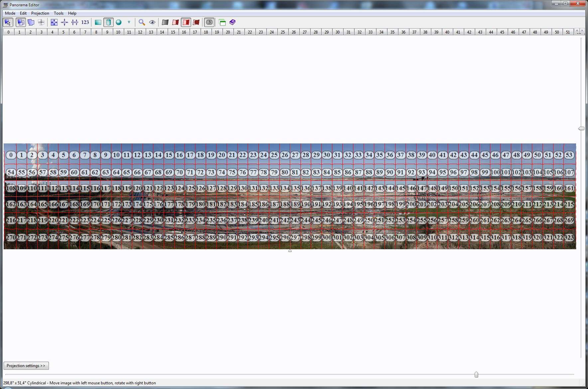Select the magnifier zoom tool
This screenshot has width=588, height=389.
click(142, 22)
